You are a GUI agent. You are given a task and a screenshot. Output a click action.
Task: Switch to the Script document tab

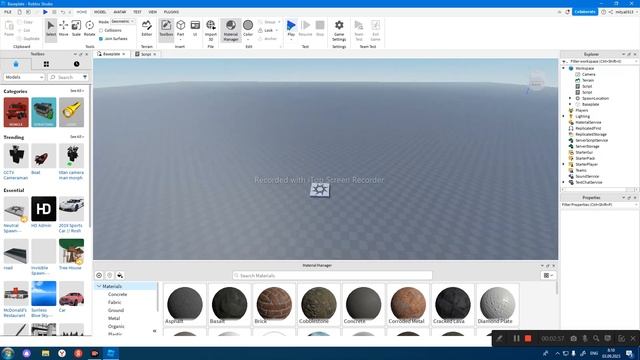(146, 54)
